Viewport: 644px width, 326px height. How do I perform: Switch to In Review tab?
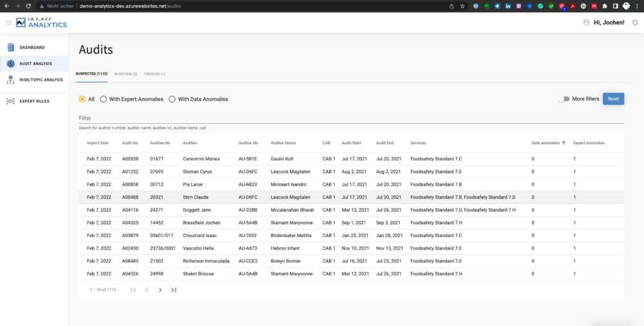click(126, 74)
